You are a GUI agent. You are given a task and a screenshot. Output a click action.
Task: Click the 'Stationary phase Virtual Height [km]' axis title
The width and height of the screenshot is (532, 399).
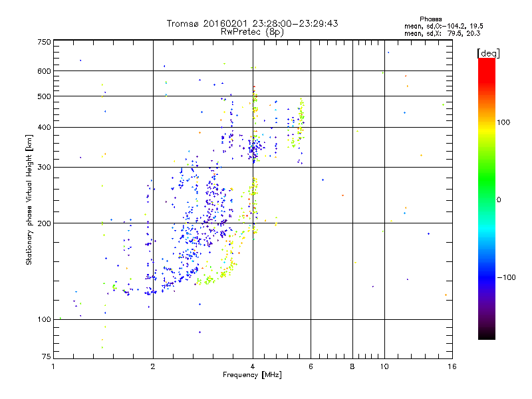coord(29,199)
